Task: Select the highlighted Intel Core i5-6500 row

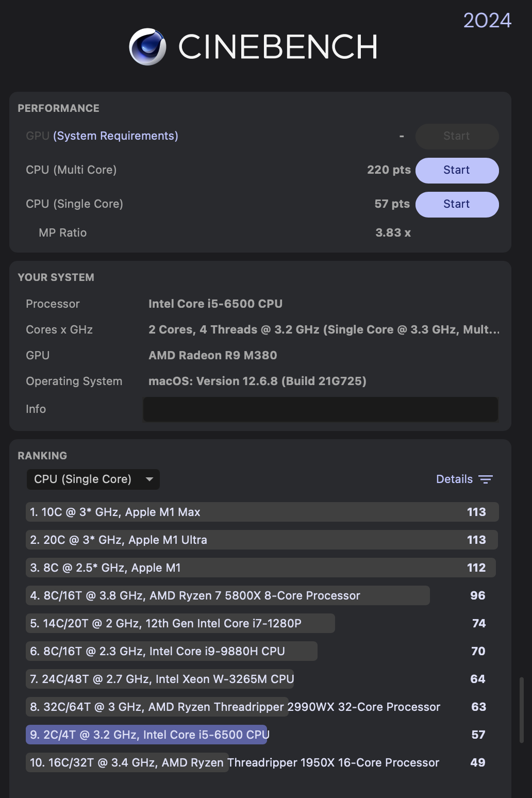Action: (147, 735)
